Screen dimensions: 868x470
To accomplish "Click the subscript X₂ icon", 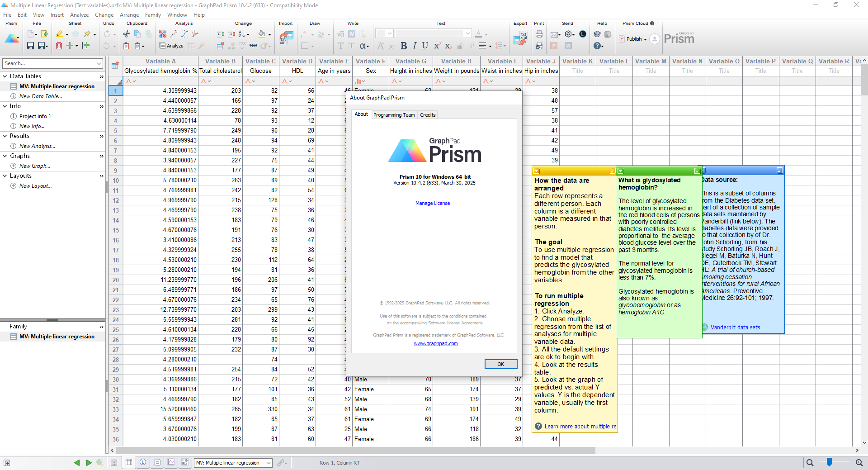I will pos(448,46).
